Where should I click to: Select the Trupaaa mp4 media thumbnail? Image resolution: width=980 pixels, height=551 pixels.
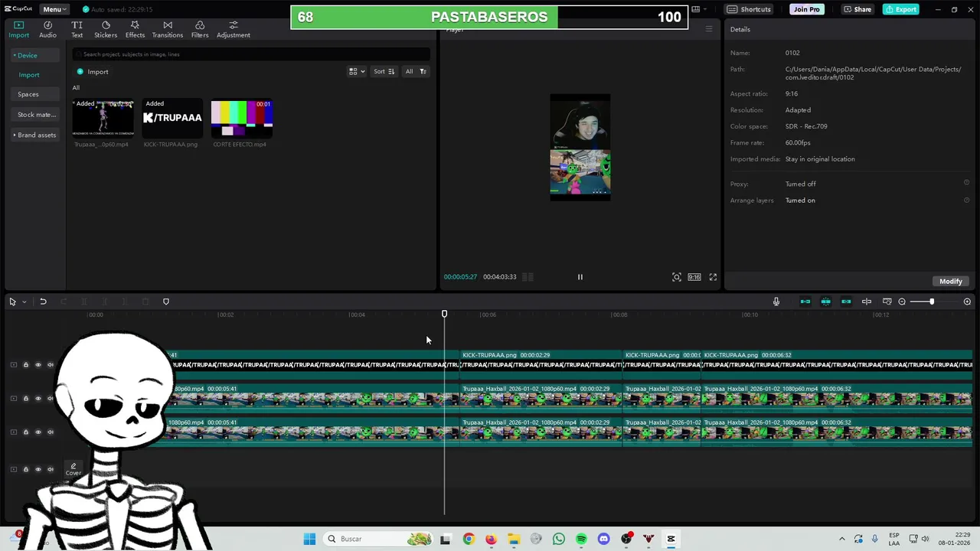click(x=103, y=118)
